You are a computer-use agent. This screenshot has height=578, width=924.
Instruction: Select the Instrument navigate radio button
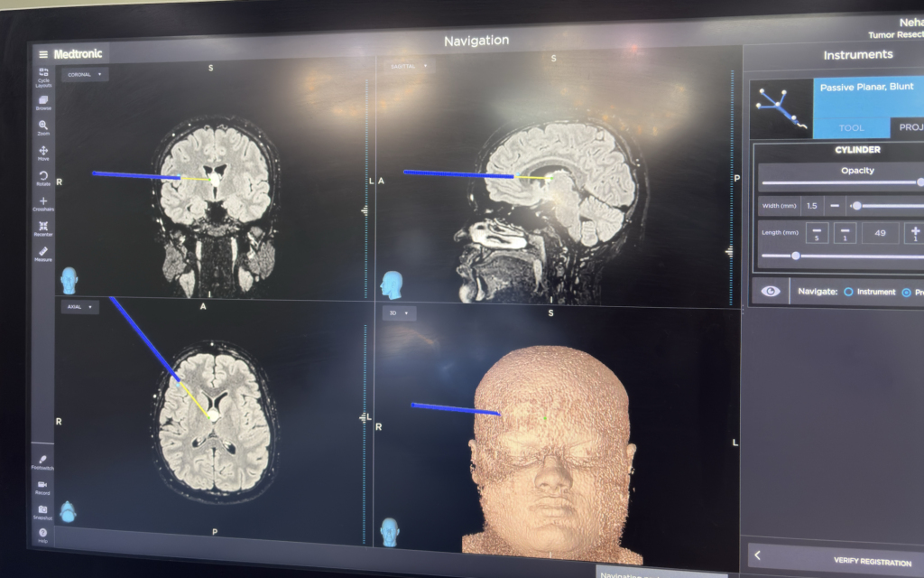pyautogui.click(x=848, y=292)
